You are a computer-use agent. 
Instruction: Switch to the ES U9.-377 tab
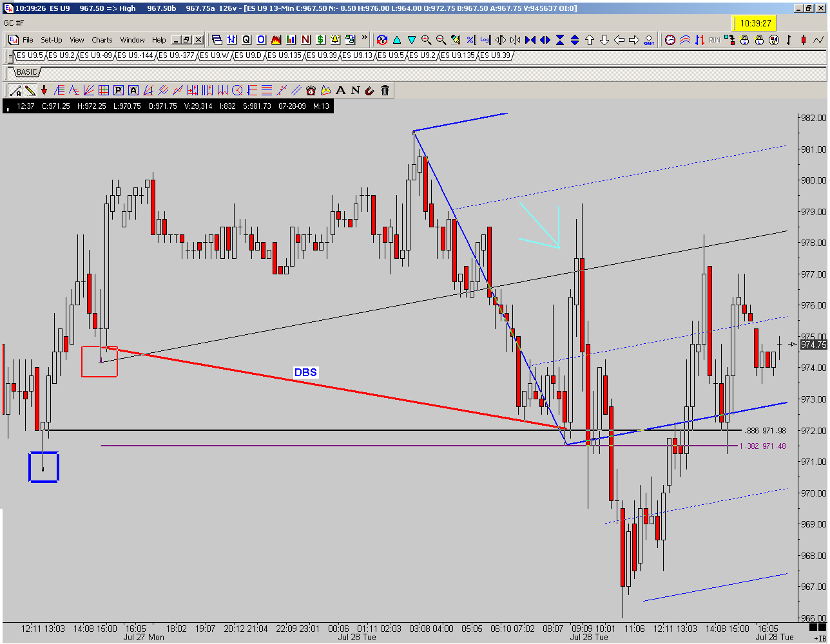[177, 55]
